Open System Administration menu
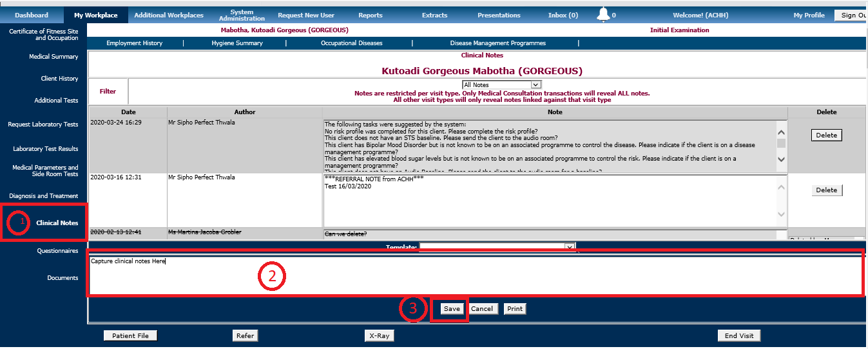Image resolution: width=868 pixels, height=349 pixels. [242, 15]
